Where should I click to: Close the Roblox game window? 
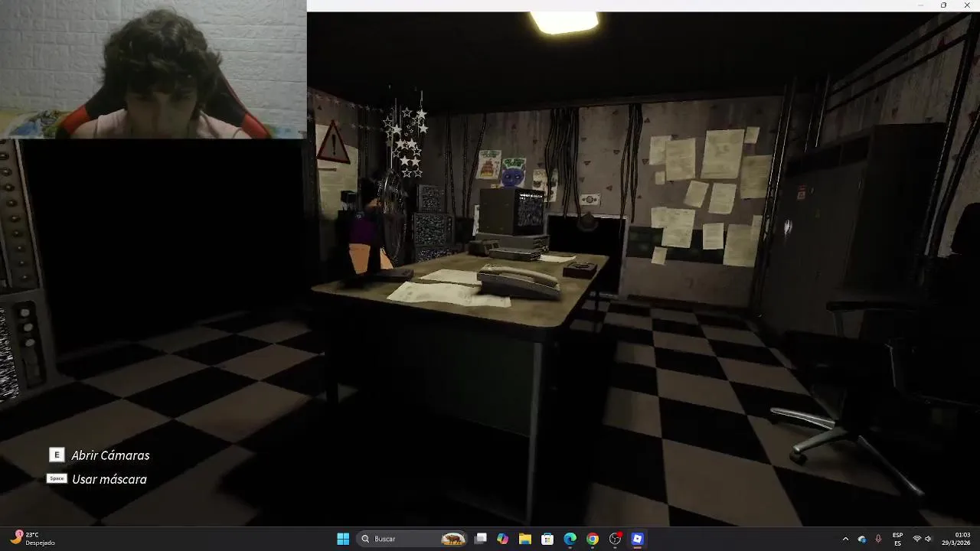click(967, 5)
